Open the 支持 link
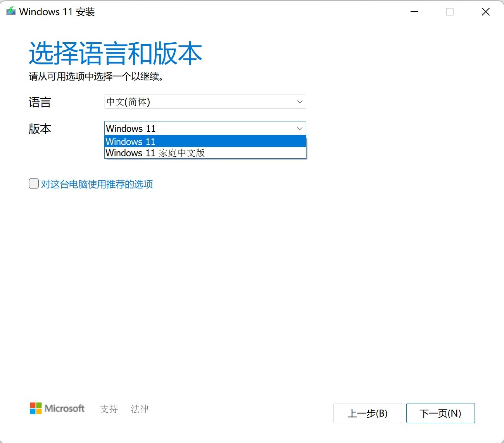The width and height of the screenshot is (504, 443). pos(109,409)
